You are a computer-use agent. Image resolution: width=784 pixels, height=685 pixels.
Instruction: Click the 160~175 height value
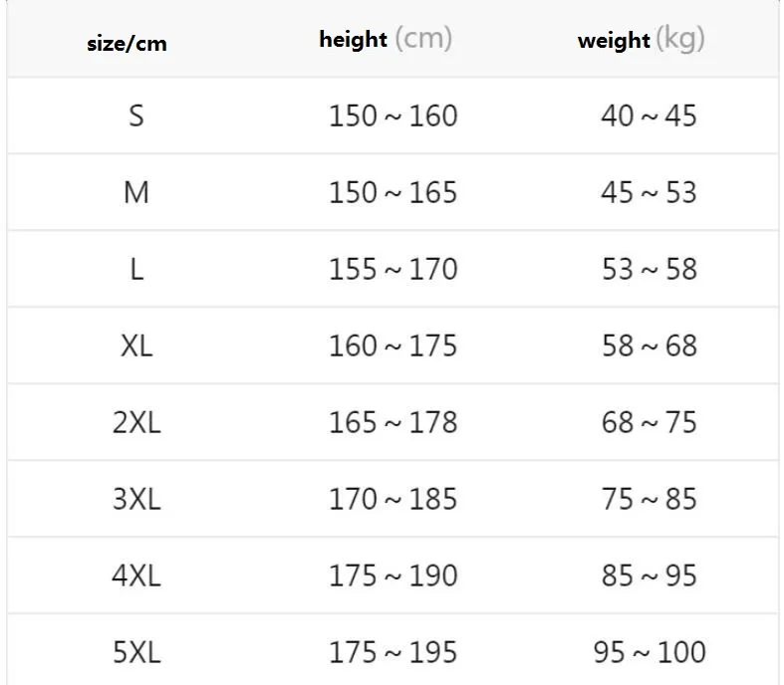click(392, 345)
